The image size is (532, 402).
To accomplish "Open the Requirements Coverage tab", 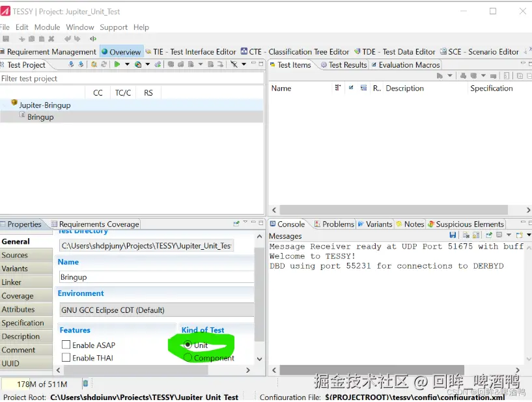I will coord(95,224).
